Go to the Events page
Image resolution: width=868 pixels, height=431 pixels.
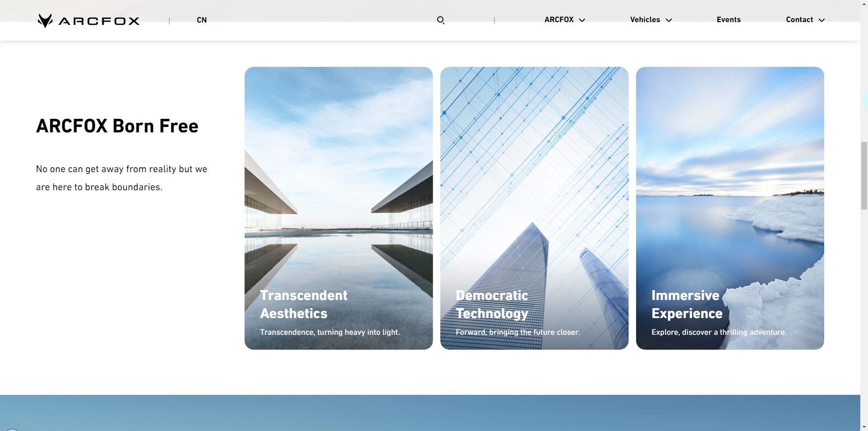point(728,20)
